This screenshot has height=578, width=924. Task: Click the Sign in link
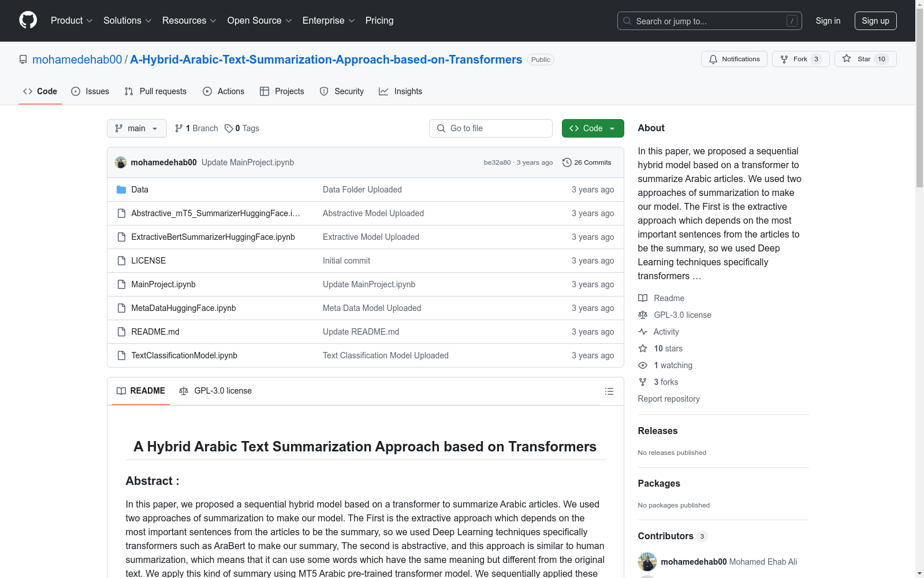pyautogui.click(x=828, y=21)
